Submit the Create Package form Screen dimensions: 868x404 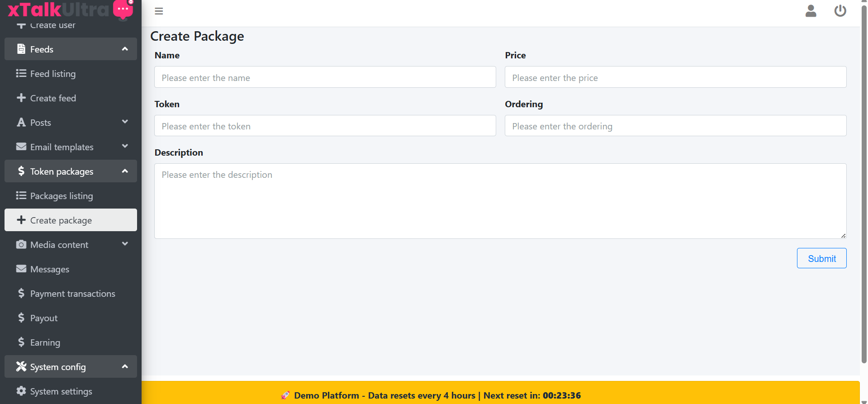point(821,258)
